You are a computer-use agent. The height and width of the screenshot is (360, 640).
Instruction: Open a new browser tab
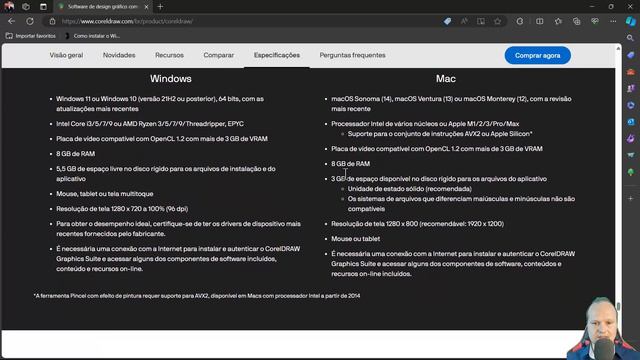click(160, 7)
